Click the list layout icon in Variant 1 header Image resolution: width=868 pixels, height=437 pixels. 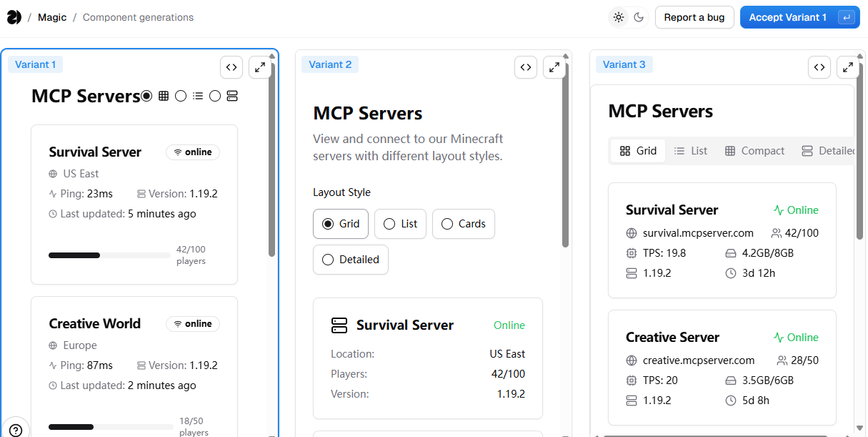pyautogui.click(x=198, y=96)
